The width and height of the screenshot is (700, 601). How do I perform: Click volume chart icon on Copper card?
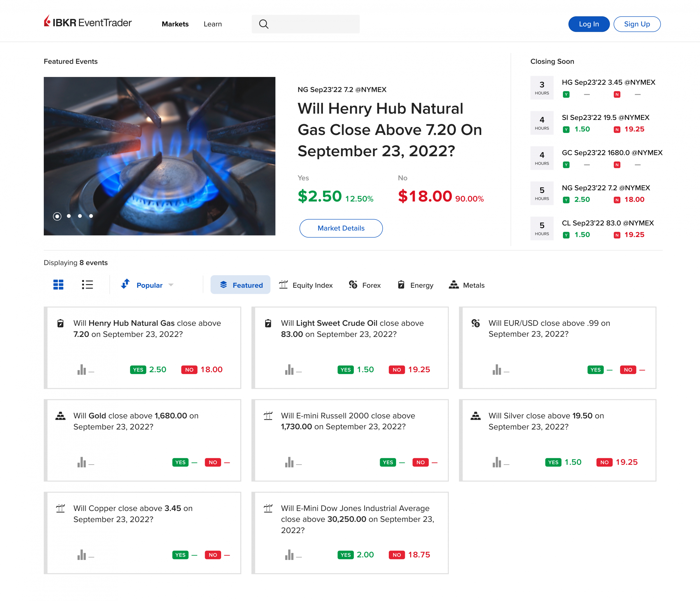tap(81, 554)
